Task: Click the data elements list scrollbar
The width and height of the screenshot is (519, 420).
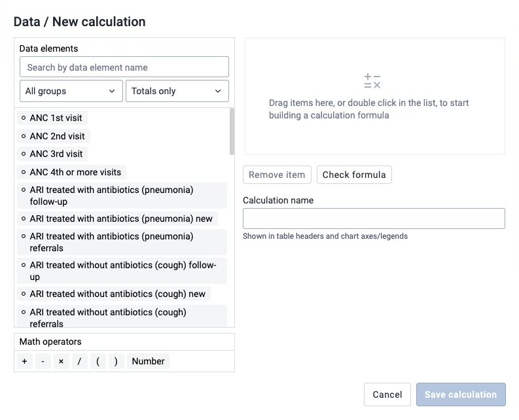Action: [x=232, y=131]
